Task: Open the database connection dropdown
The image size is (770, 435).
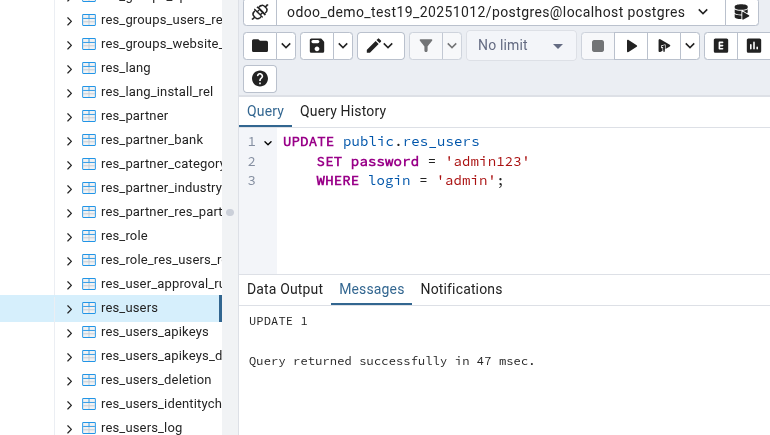Action: click(703, 12)
